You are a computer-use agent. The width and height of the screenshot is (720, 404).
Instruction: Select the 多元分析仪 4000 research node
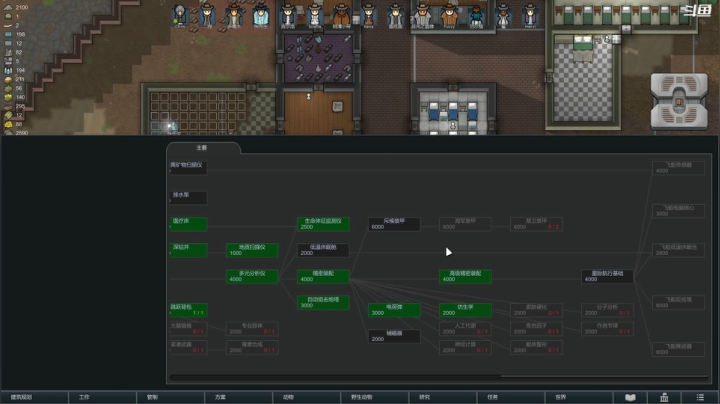(x=252, y=276)
